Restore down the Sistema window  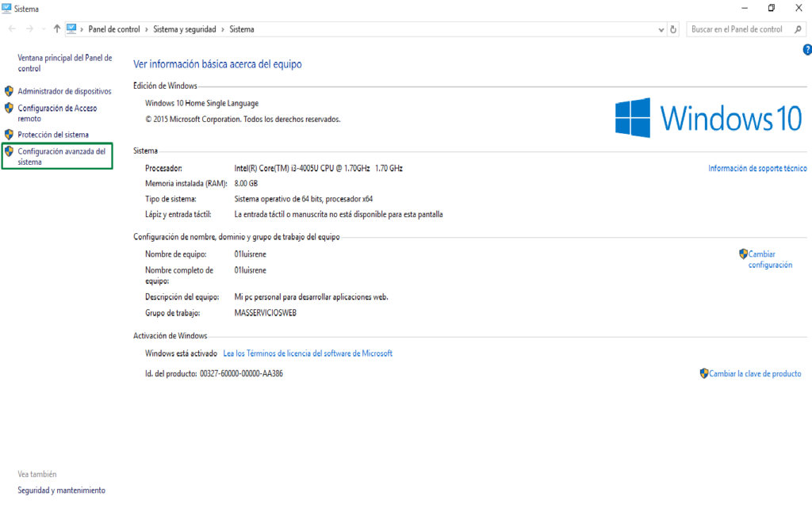[x=771, y=8]
